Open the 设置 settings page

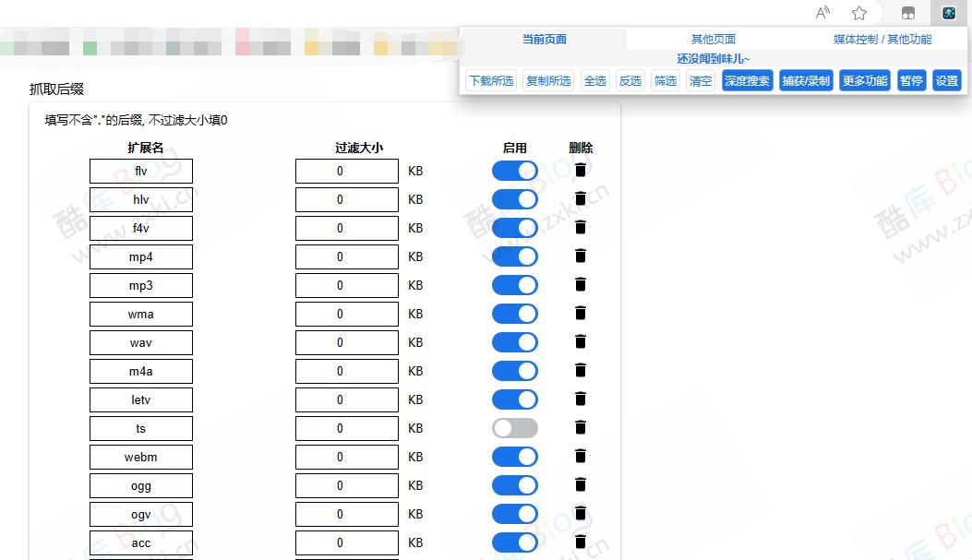tap(947, 80)
